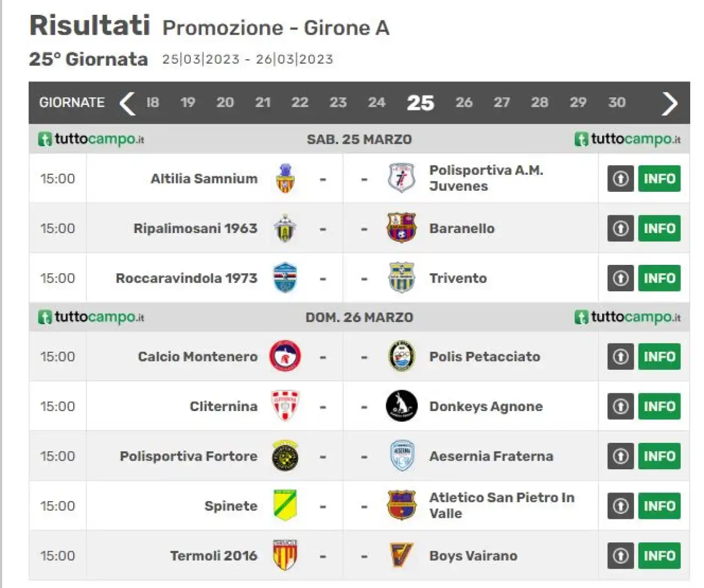Viewport: 704px width, 588px height.
Task: Open the Aesernia Fraterna team link
Action: (x=491, y=456)
